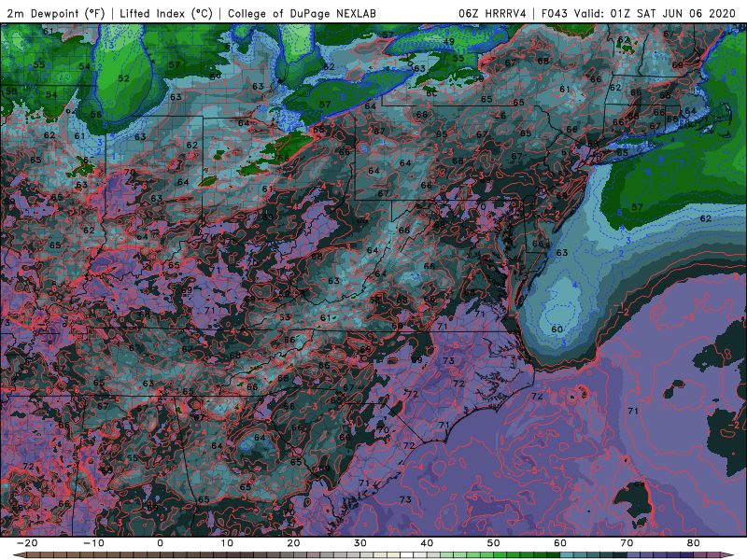Click the blue "13" lifted index label on Lake Michigan
Viewport: 747px width, 560px height.
(x=108, y=45)
